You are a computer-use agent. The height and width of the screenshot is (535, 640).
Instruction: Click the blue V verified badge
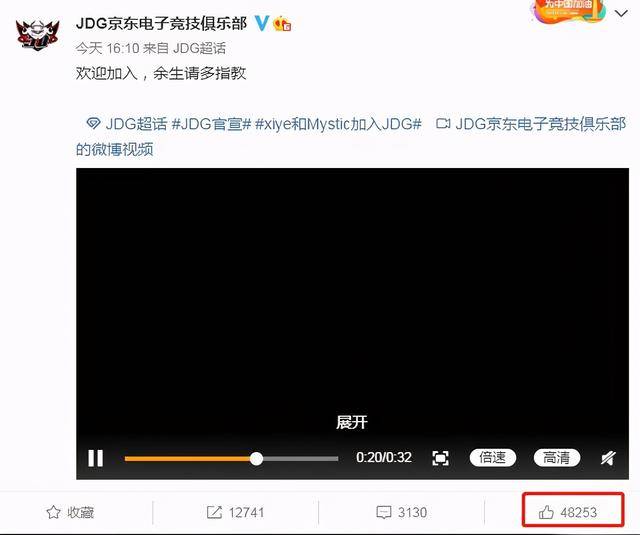262,24
